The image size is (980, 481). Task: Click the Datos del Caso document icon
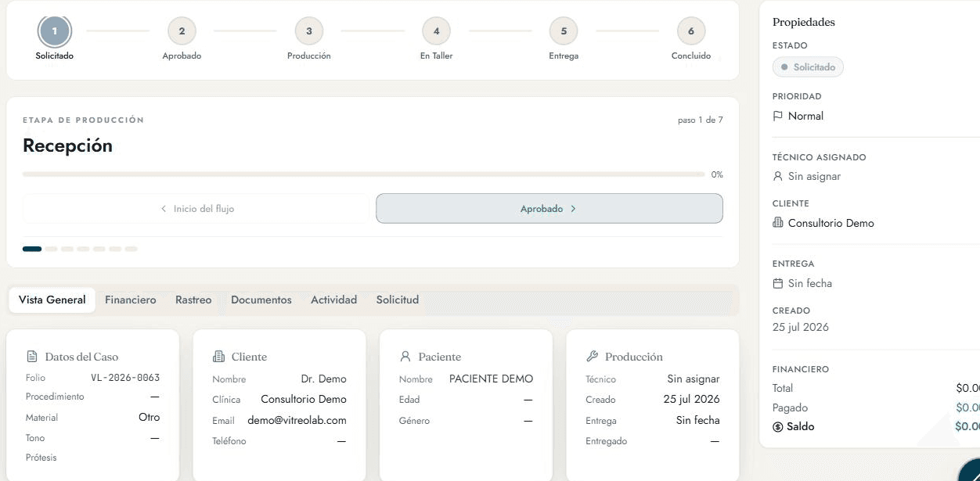[32, 357]
